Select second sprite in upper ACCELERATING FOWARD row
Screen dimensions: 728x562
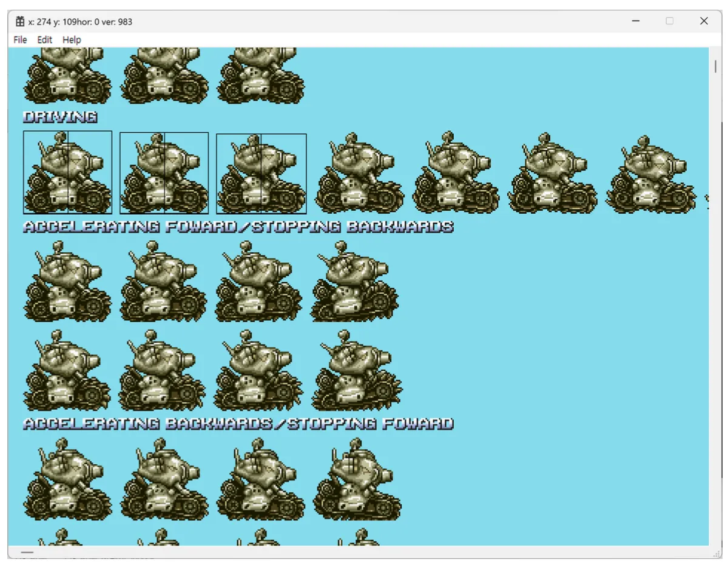163,281
